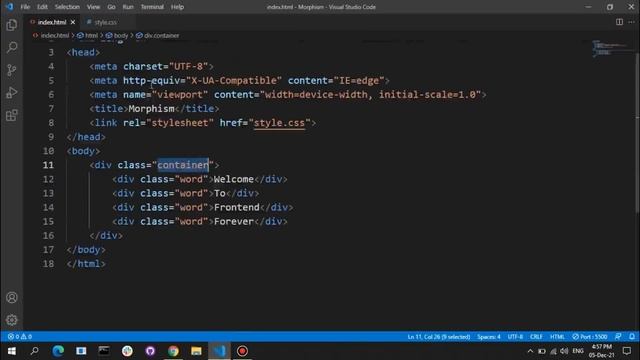Open Google Chrome from taskbar
Image resolution: width=640 pixels, height=360 pixels.
(173, 351)
